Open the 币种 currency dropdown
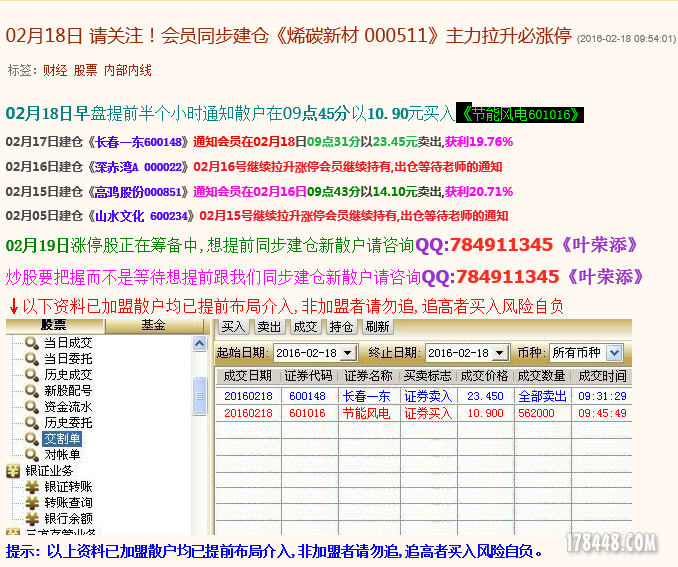Viewport: 678px width, 567px height. coord(614,353)
